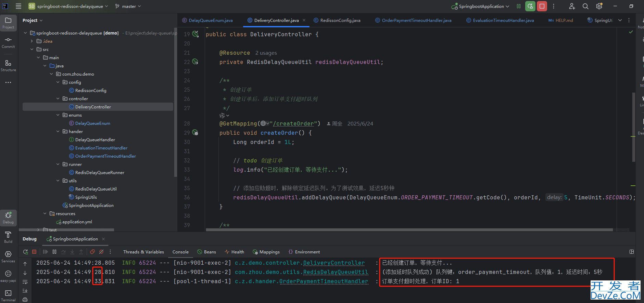This screenshot has height=303, width=644.
Task: Select RedisDelayQueueRunner in project tree
Action: coord(100,173)
